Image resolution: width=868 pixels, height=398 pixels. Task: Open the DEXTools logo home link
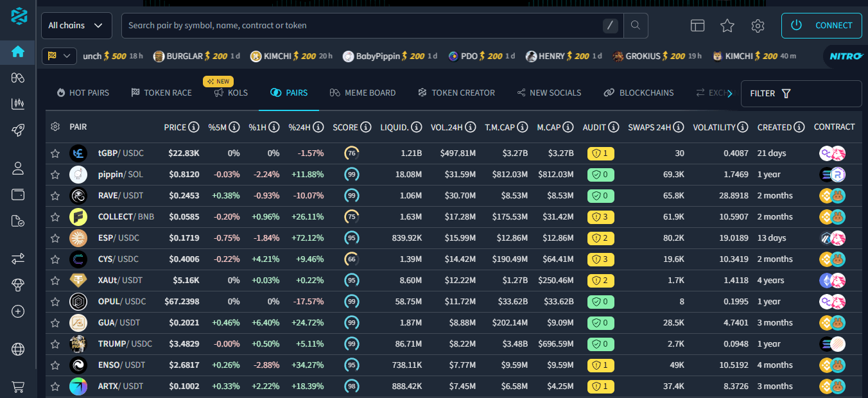tap(19, 17)
